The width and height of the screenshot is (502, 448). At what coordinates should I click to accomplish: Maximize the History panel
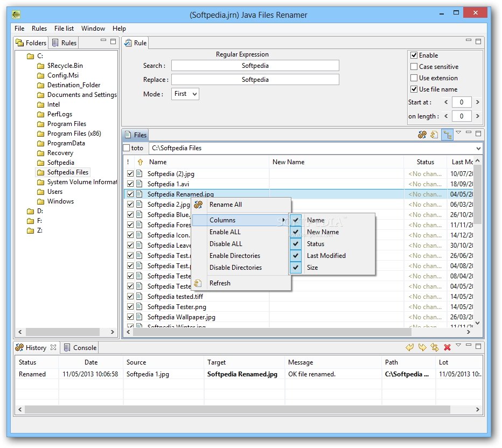[x=478, y=346]
